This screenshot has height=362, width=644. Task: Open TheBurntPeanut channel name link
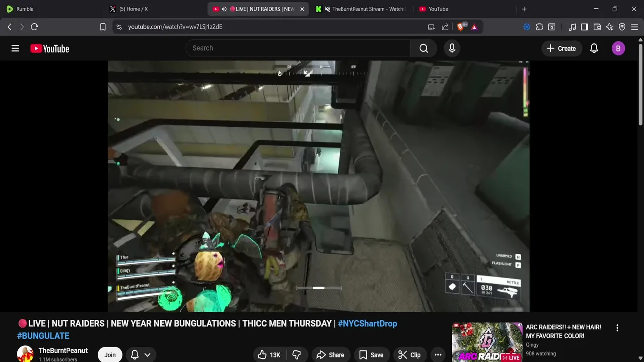tap(63, 351)
